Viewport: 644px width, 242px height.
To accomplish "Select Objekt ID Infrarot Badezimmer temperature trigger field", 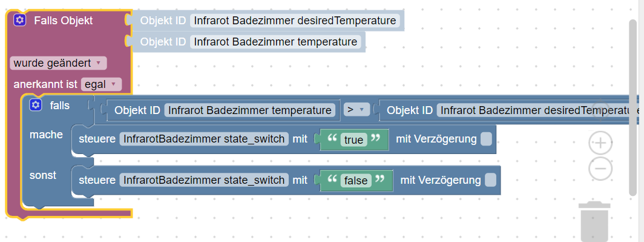I will [275, 42].
